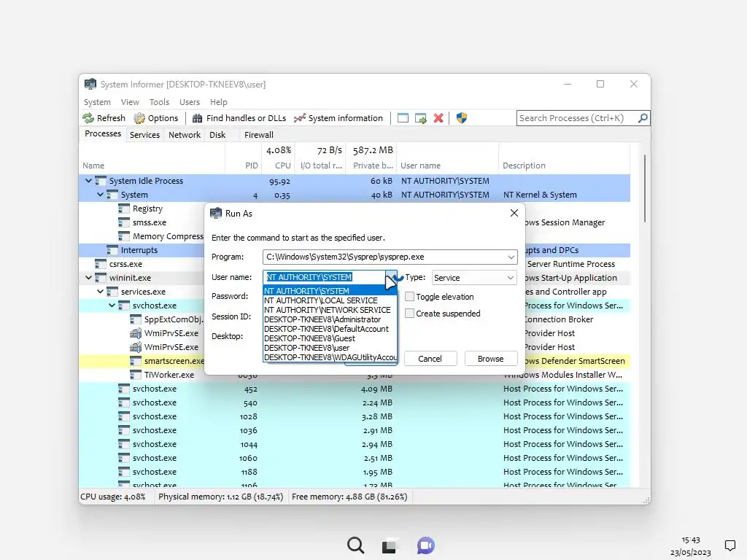Viewport: 747px width, 560px height.
Task: Select DESKTOP-TKNEEV8\Guest from list
Action: [330, 338]
